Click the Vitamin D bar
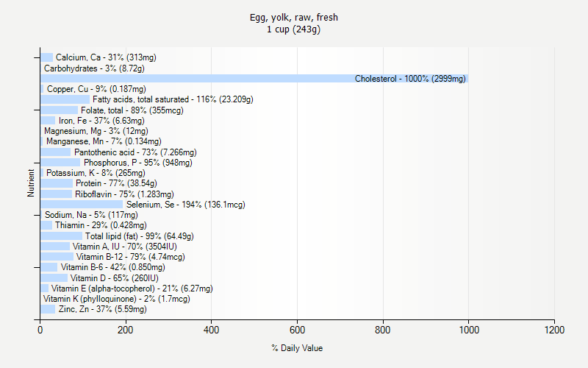Screen dimensions: 588x368 (54, 278)
